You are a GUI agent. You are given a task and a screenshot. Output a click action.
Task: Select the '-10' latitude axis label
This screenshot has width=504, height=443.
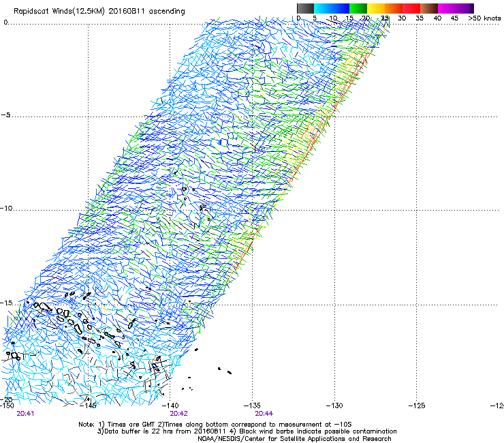click(x=6, y=208)
